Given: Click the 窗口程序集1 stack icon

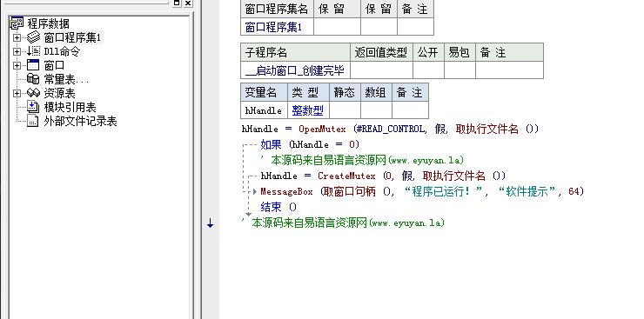Looking at the screenshot, I should [33, 37].
